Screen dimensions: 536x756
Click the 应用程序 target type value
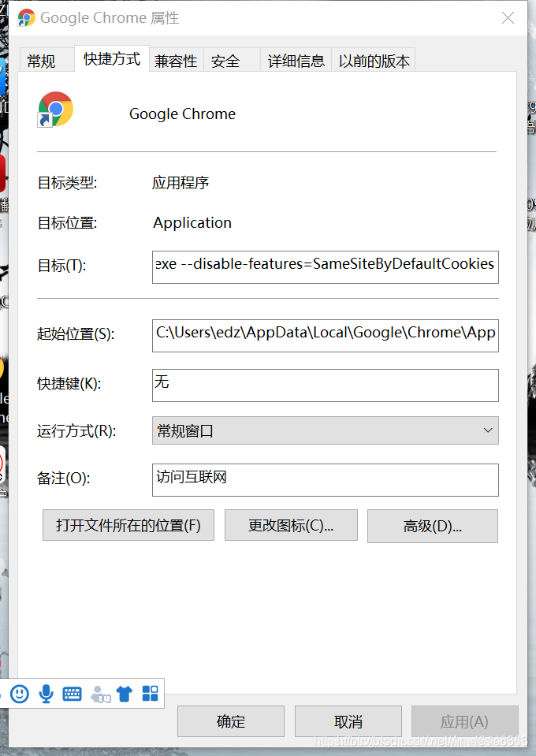click(x=181, y=183)
